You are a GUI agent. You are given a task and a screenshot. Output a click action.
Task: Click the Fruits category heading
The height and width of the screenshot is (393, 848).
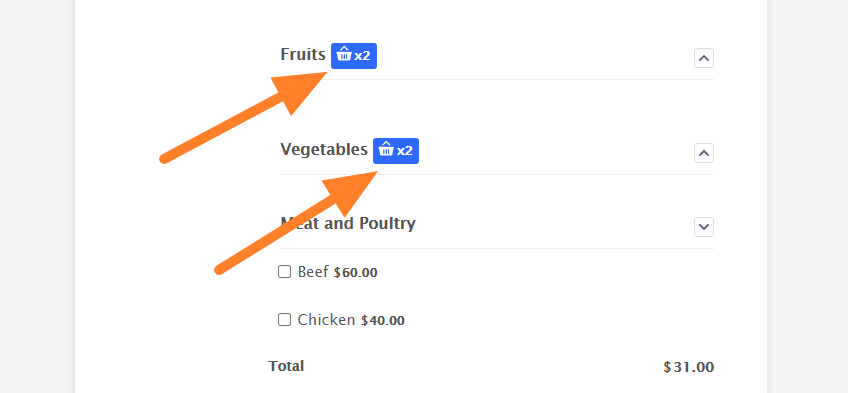(x=303, y=55)
